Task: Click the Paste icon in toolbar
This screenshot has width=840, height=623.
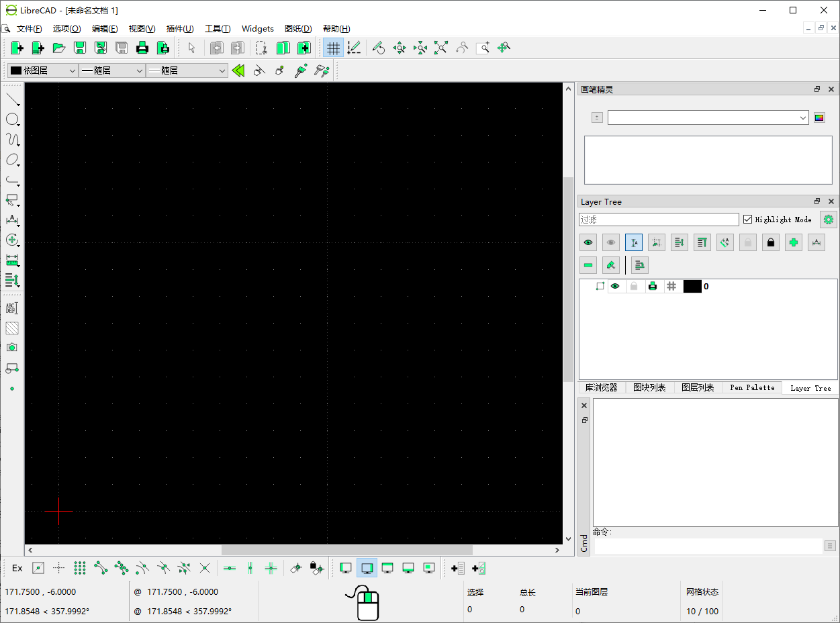Action: click(x=304, y=48)
